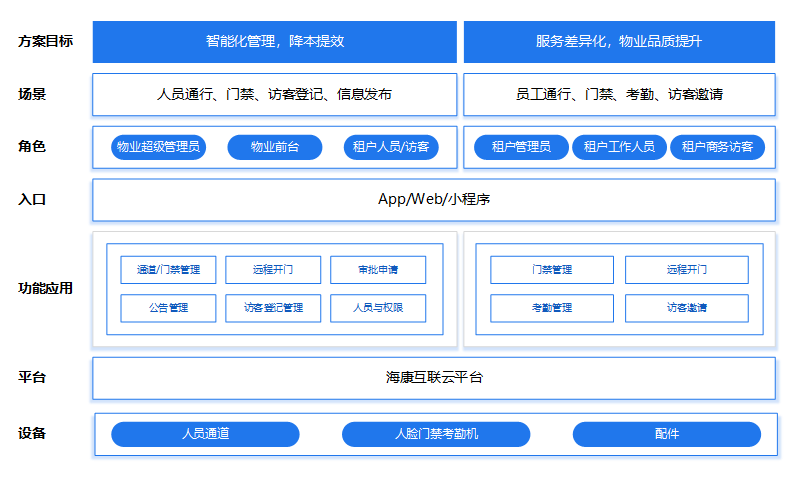Click the 服务差异化，物业品质提升 banner
The image size is (795, 477).
[x=619, y=42]
